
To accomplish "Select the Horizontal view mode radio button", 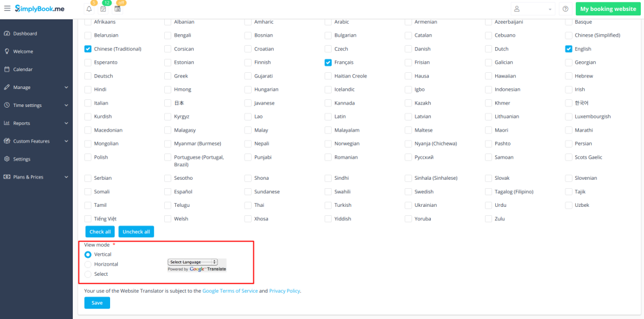I will click(88, 264).
